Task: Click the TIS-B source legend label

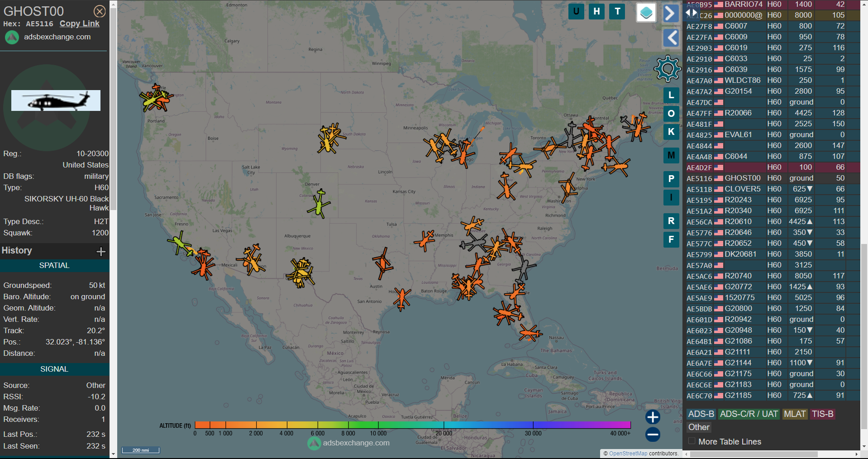Action: (x=822, y=414)
